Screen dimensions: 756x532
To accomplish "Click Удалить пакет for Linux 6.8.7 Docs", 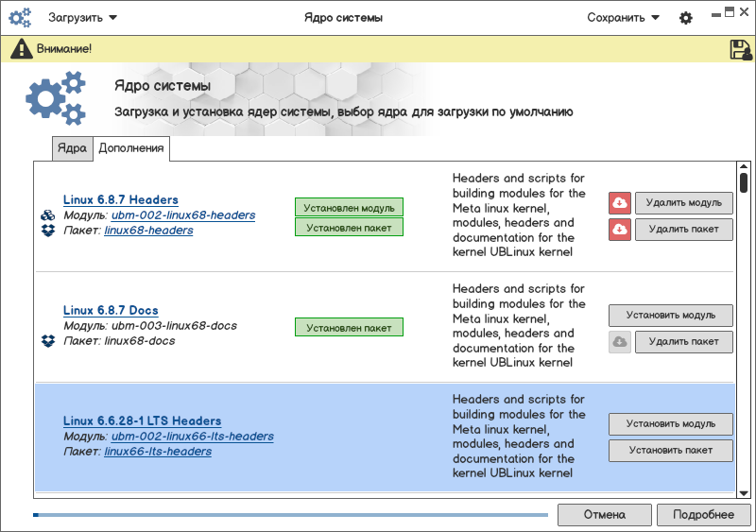I will pyautogui.click(x=683, y=342).
